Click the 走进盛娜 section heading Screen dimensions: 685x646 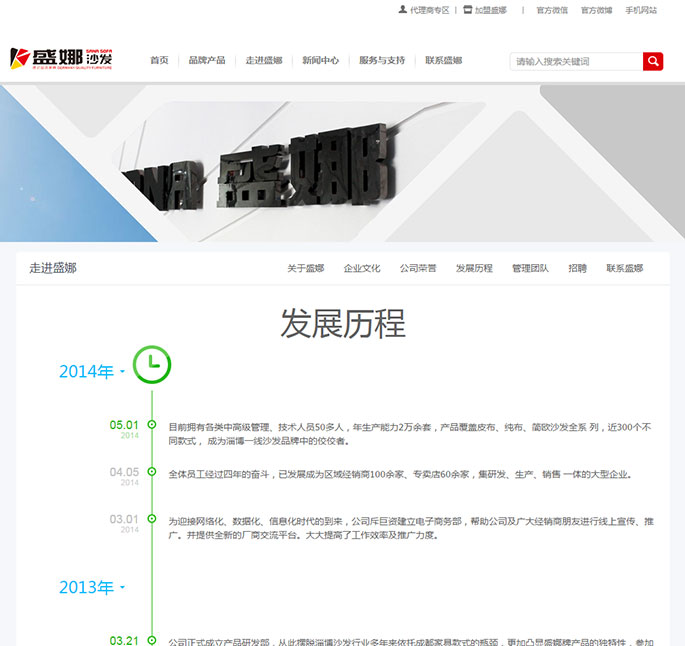[53, 268]
